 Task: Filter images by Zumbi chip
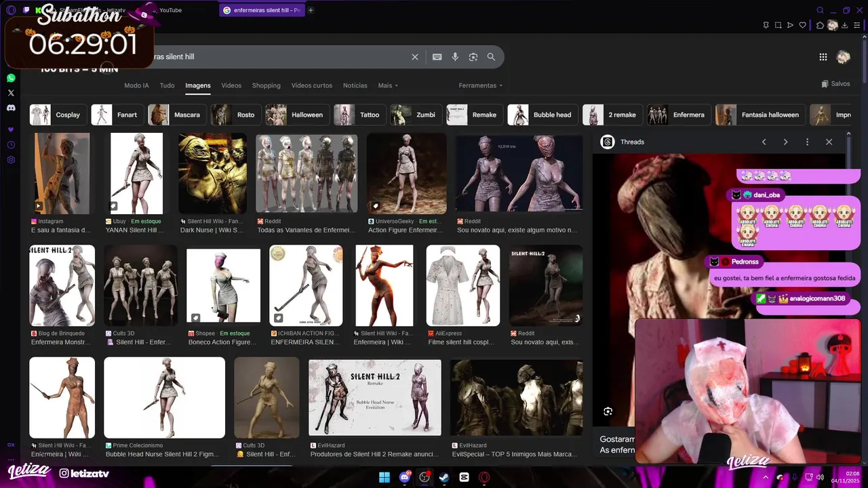point(416,115)
